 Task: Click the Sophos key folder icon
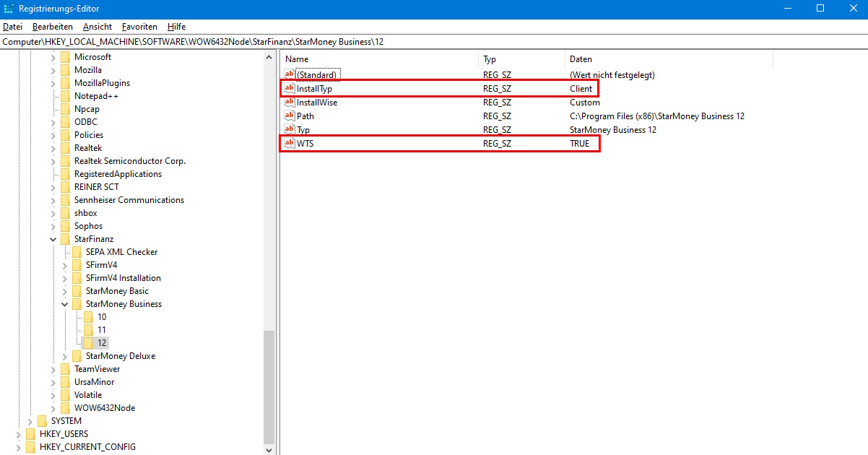pyautogui.click(x=65, y=226)
